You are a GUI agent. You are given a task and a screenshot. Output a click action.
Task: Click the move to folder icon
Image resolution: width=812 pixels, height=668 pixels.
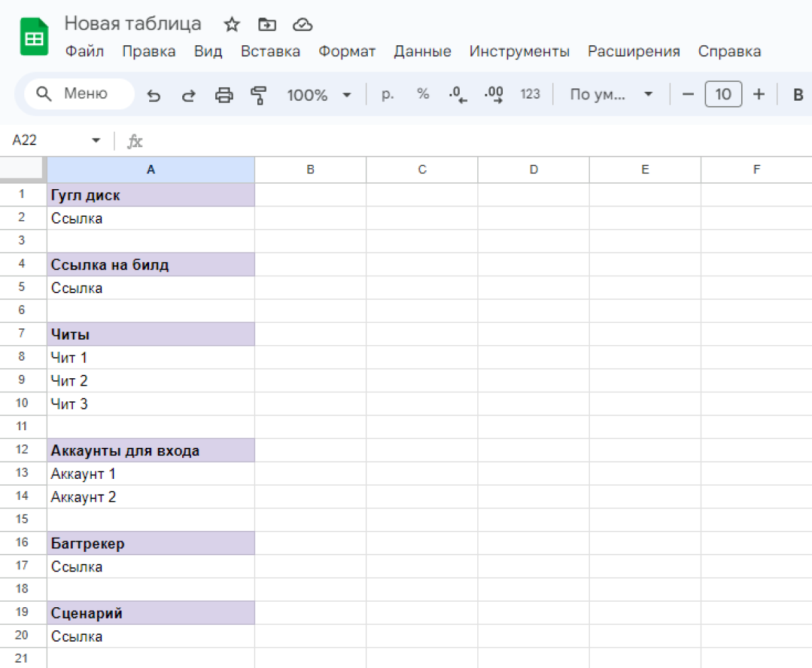click(267, 25)
